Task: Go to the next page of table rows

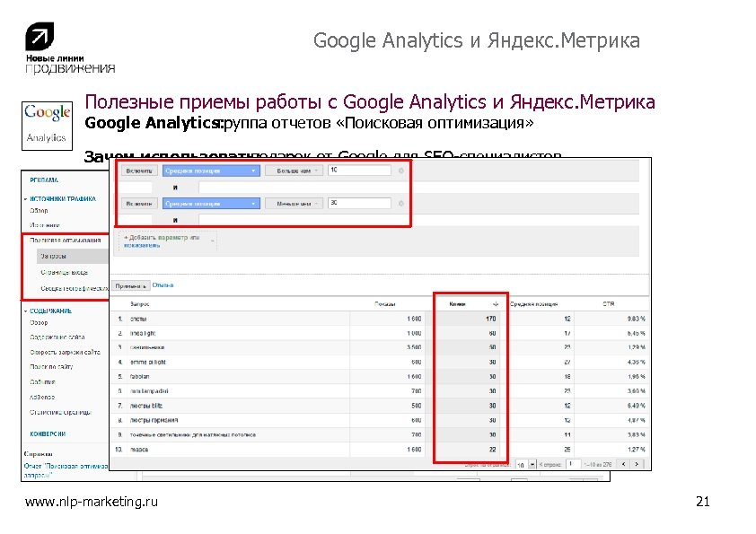Action: tap(637, 464)
